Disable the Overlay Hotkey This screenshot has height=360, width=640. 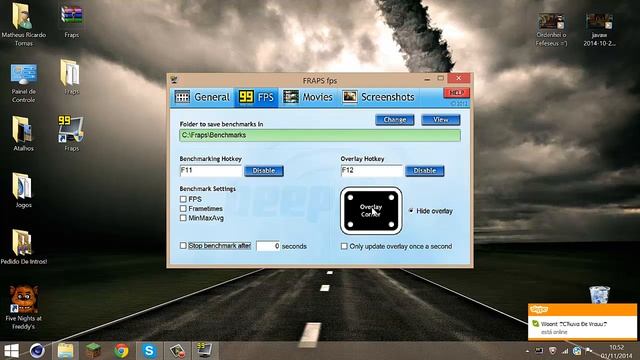(x=424, y=171)
